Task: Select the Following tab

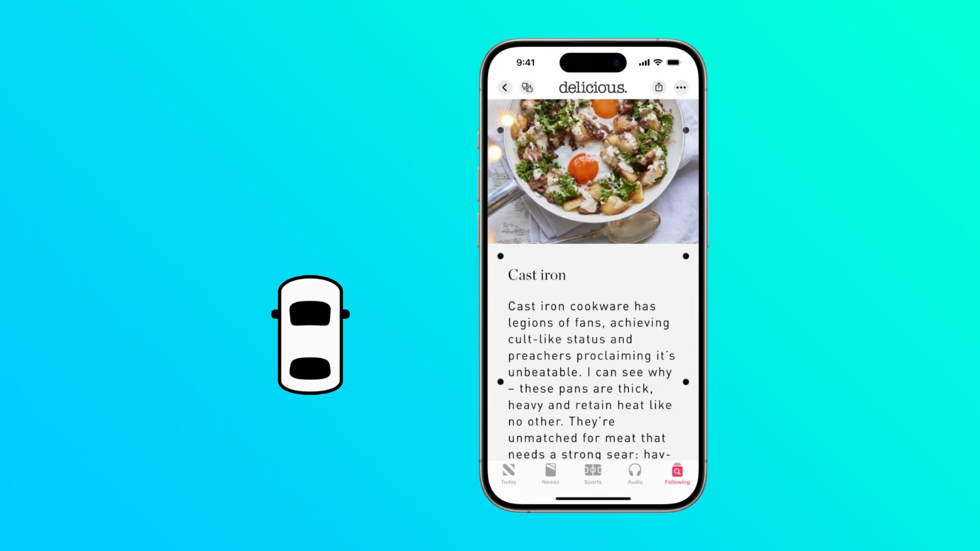Action: point(677,473)
